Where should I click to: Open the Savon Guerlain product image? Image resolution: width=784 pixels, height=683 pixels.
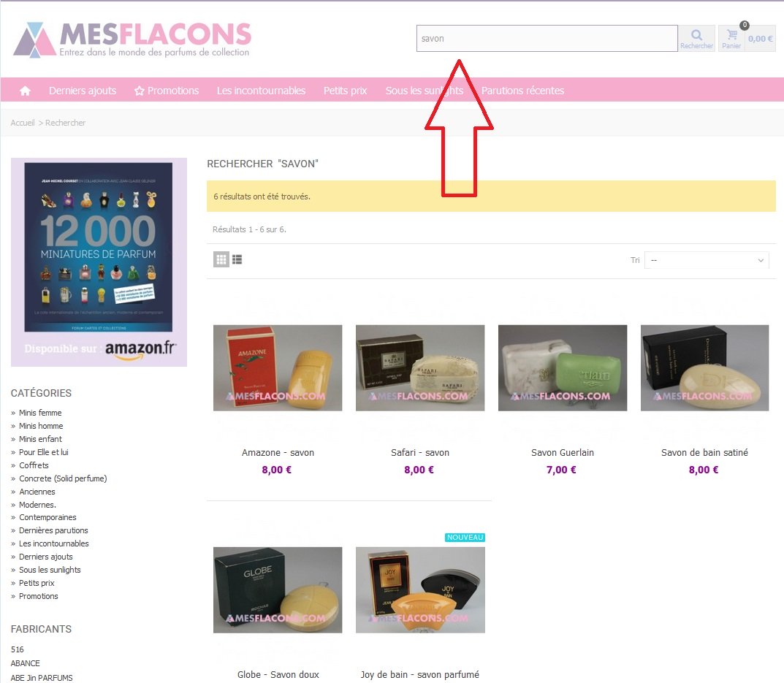tap(563, 368)
